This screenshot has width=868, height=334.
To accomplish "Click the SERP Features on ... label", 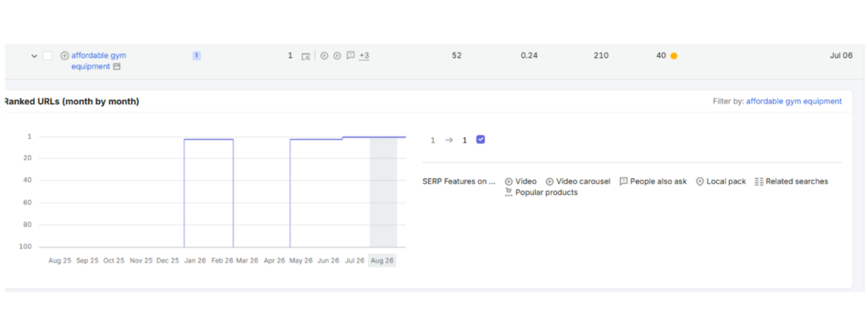I will click(x=459, y=181).
